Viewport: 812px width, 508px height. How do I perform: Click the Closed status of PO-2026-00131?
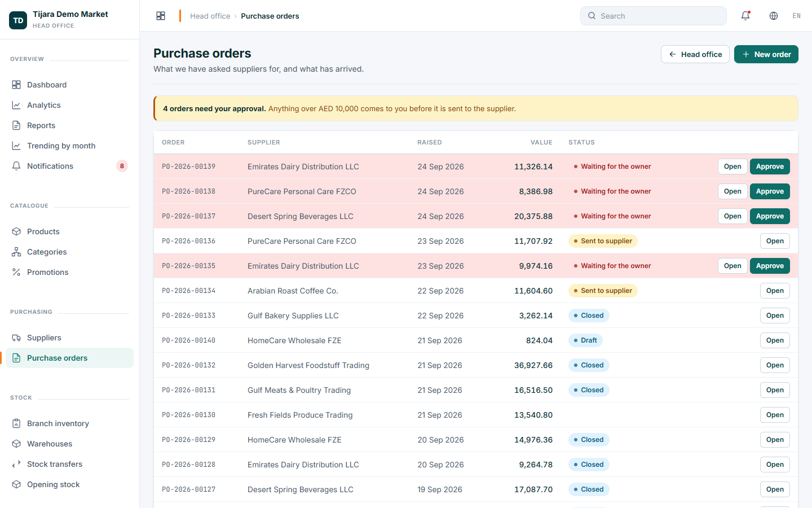[x=589, y=390]
